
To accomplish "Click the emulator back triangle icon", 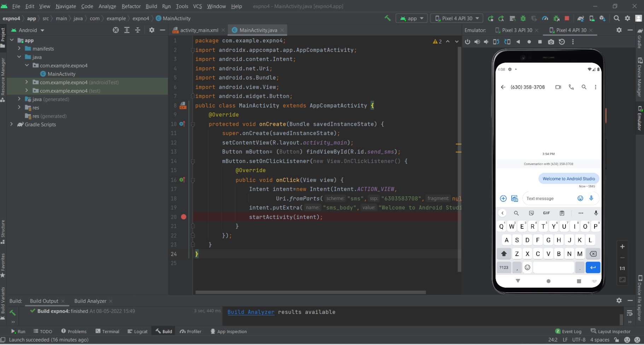I will 518,42.
